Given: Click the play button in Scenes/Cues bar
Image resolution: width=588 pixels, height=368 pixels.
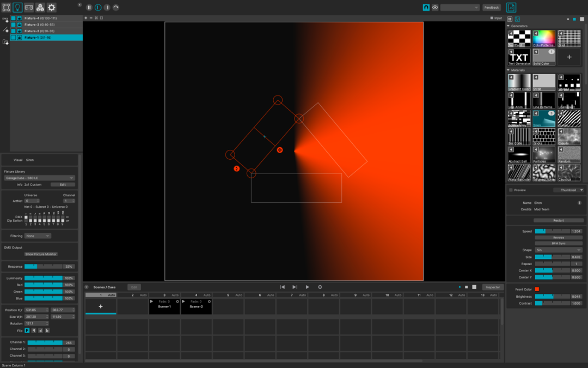Looking at the screenshot, I should 308,287.
